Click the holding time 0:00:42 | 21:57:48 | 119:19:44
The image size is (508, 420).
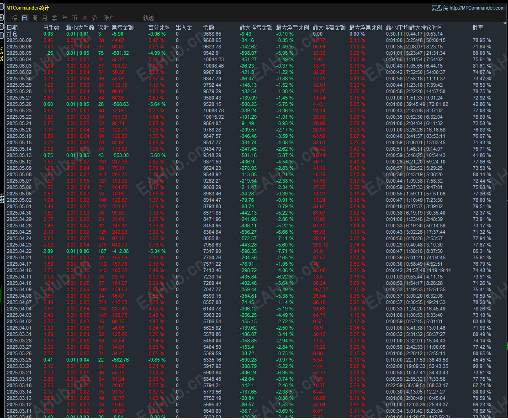418,270
